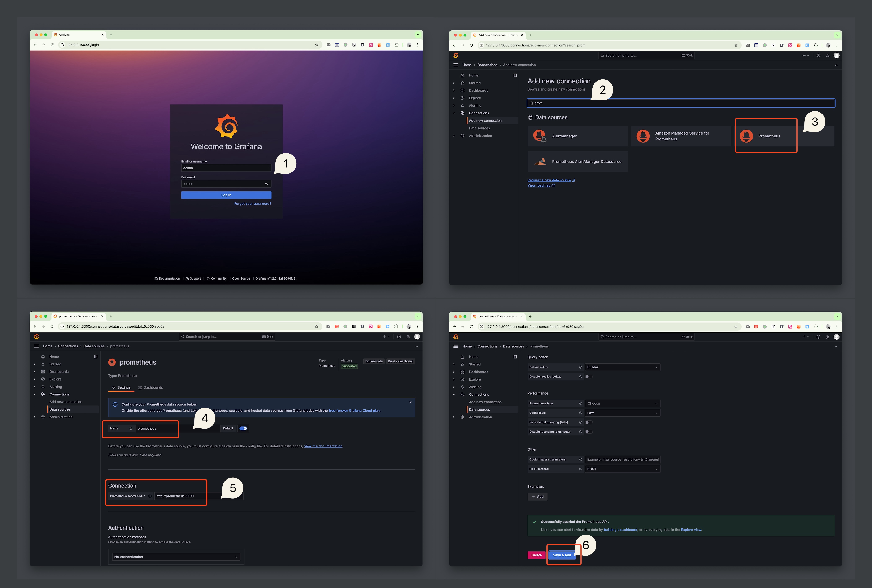Screen dimensions: 872x588
Task: Toggle hamburger menu in Add new connection window
Action: click(x=456, y=65)
